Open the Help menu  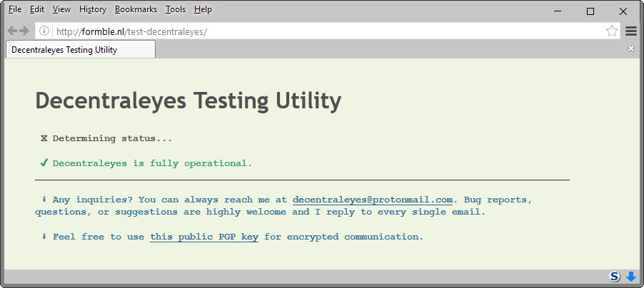203,9
